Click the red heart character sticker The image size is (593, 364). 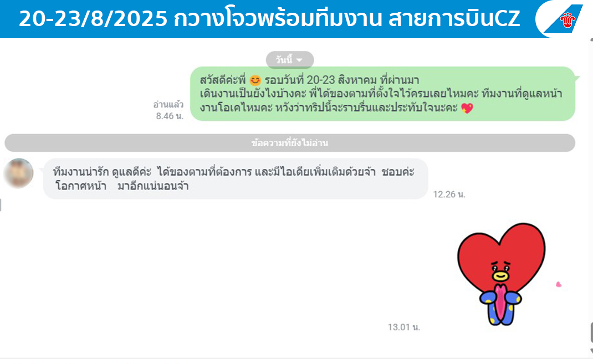click(501, 274)
